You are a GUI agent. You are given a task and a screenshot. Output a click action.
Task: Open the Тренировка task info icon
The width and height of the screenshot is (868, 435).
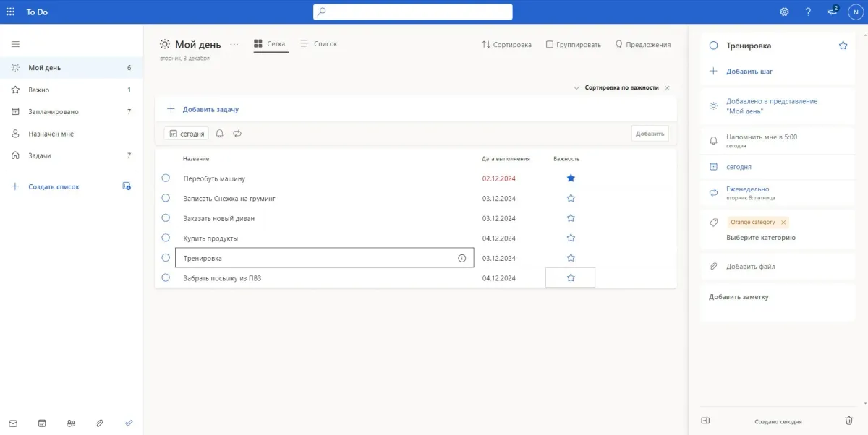[461, 258]
